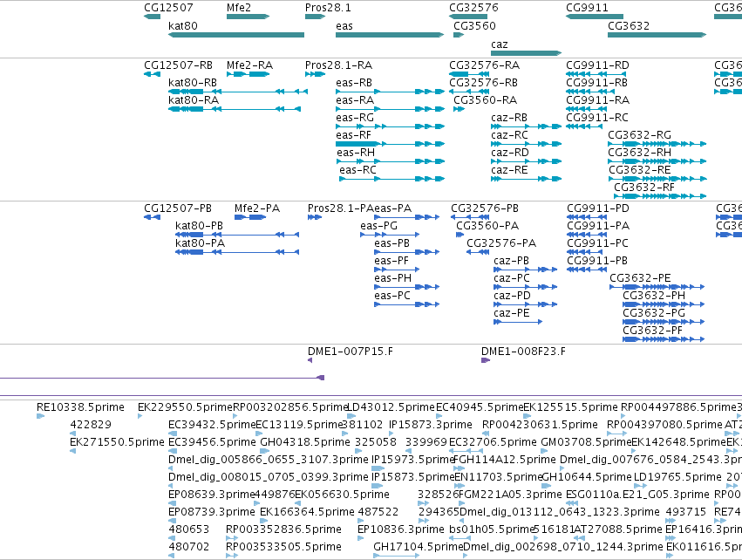The image size is (742, 560).
Task: Click the Mfe2 gene label
Action: [239, 8]
